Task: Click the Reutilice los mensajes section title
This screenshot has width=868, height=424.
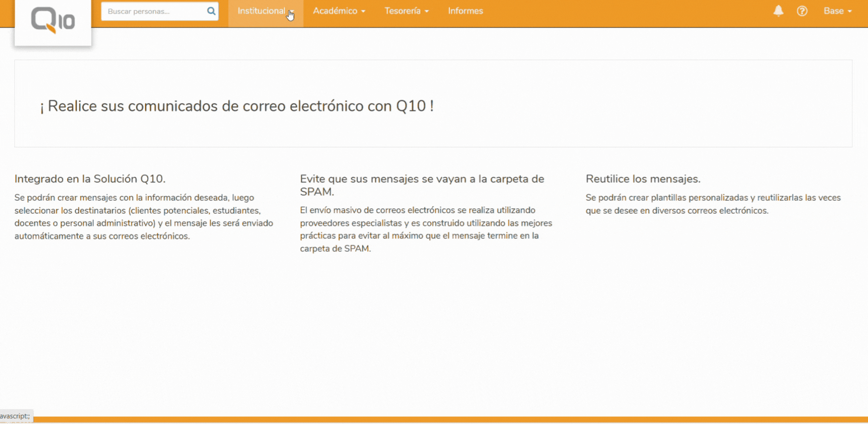Action: tap(643, 179)
